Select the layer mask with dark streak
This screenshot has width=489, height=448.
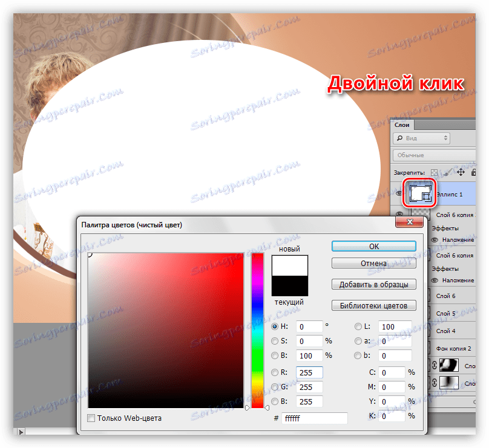tap(449, 382)
